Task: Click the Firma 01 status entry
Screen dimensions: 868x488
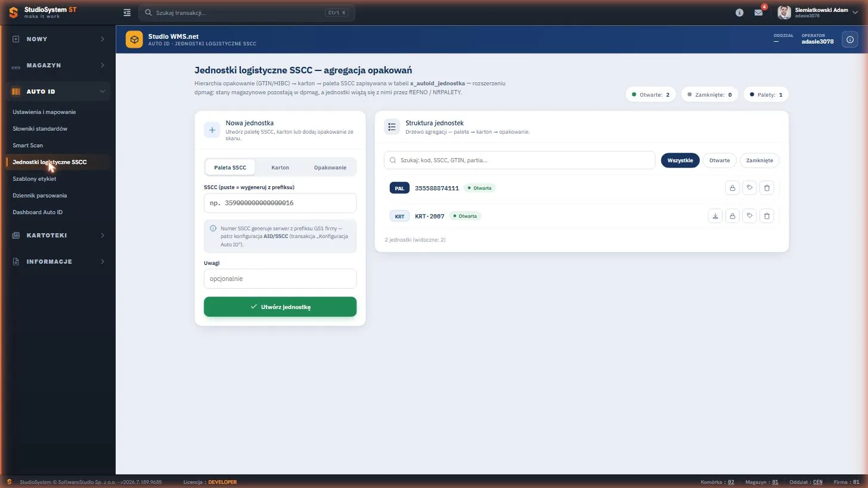Action: (847, 482)
